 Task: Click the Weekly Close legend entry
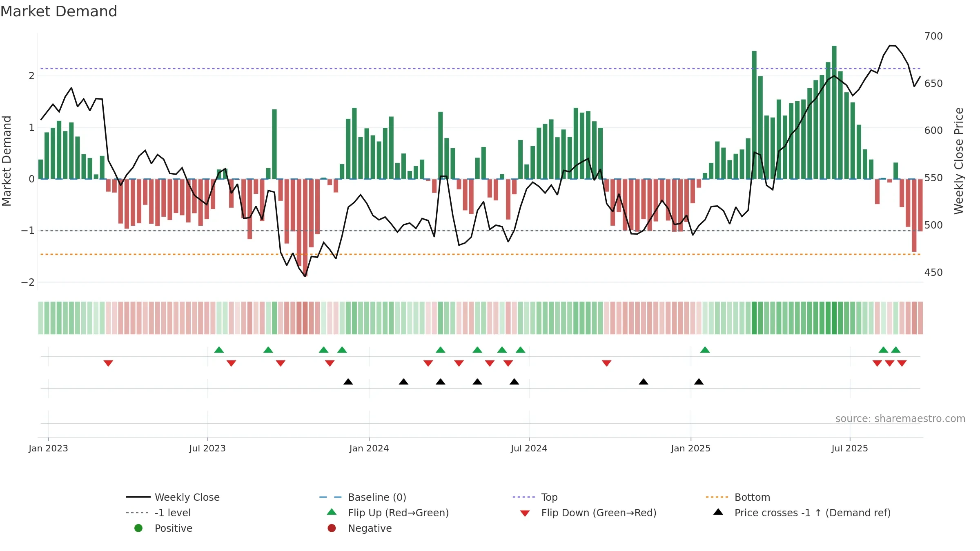(x=173, y=497)
